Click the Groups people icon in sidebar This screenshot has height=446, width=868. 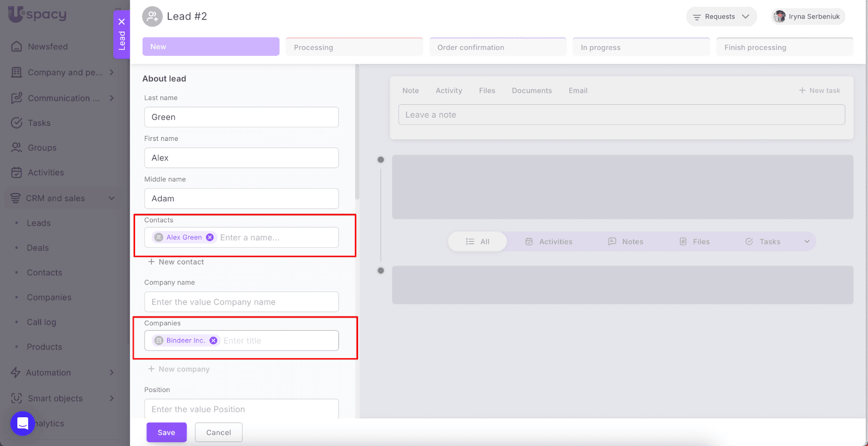(17, 147)
